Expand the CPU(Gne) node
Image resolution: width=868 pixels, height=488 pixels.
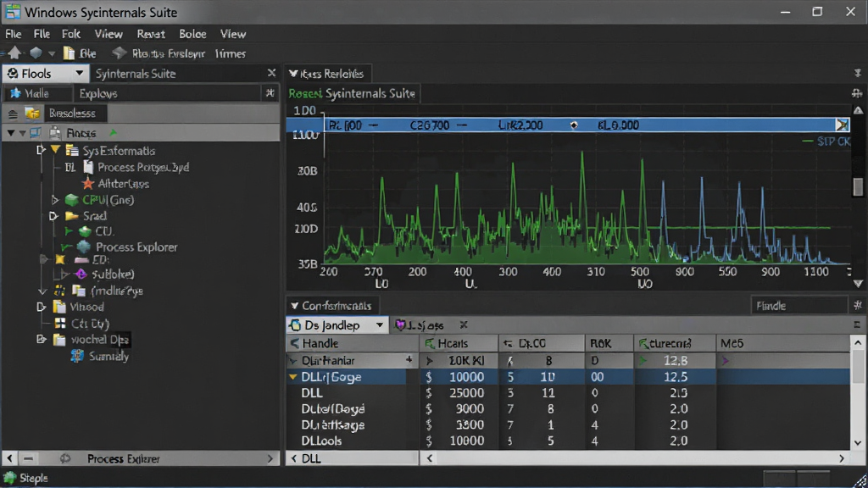tap(55, 200)
